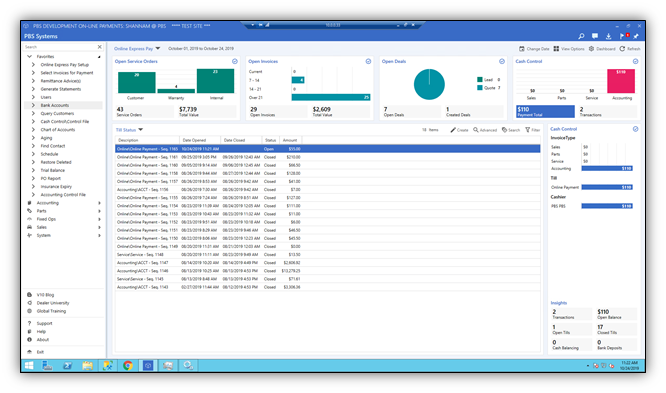The image size is (666, 393).
Task: Expand the Sales module menu
Action: pos(99,227)
